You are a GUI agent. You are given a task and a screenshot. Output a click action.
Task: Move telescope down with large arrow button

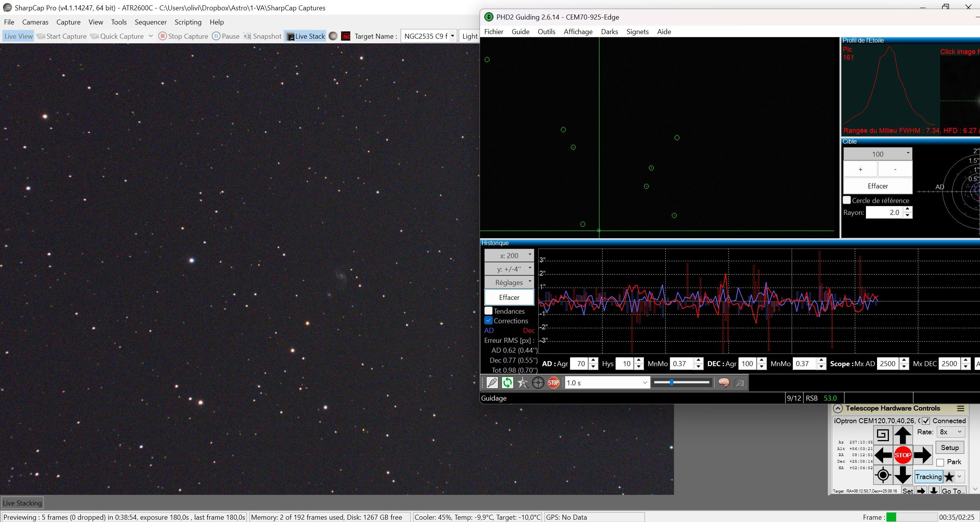click(903, 475)
